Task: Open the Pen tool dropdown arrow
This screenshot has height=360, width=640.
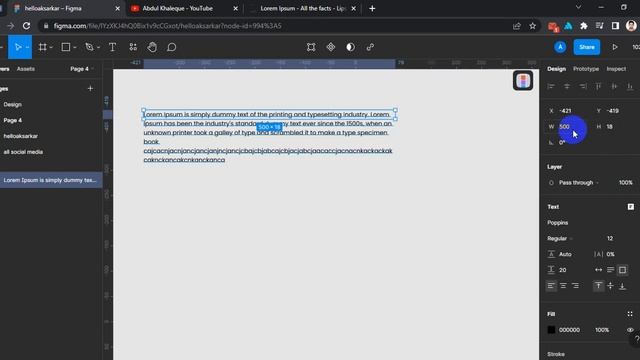Action: click(98, 47)
